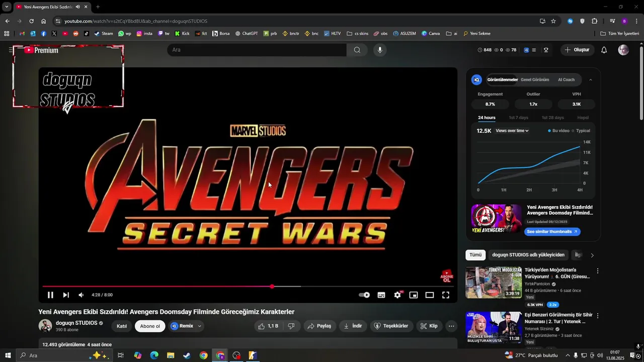The image size is (644, 362).
Task: Expand the Remix dropdown arrow
Action: [x=200, y=326]
